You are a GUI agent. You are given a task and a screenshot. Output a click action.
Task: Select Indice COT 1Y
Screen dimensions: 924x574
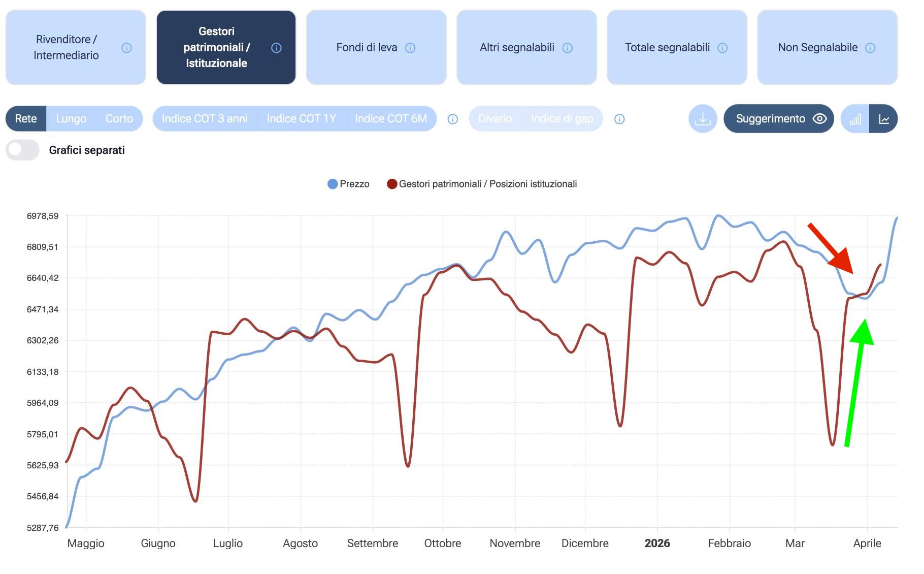[x=301, y=119]
